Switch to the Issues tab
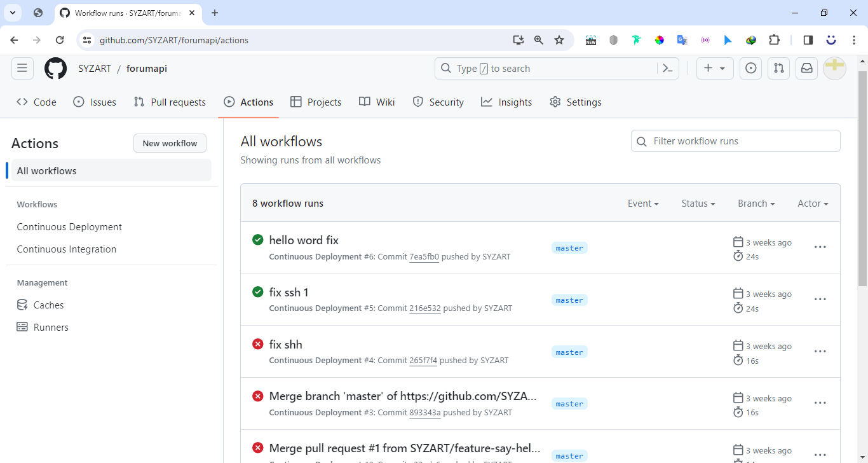 95,102
